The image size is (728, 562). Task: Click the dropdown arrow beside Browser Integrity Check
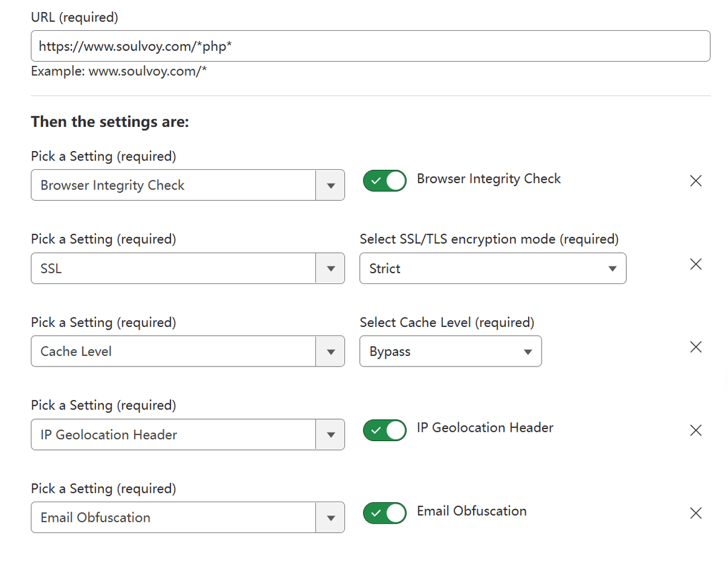click(x=330, y=185)
